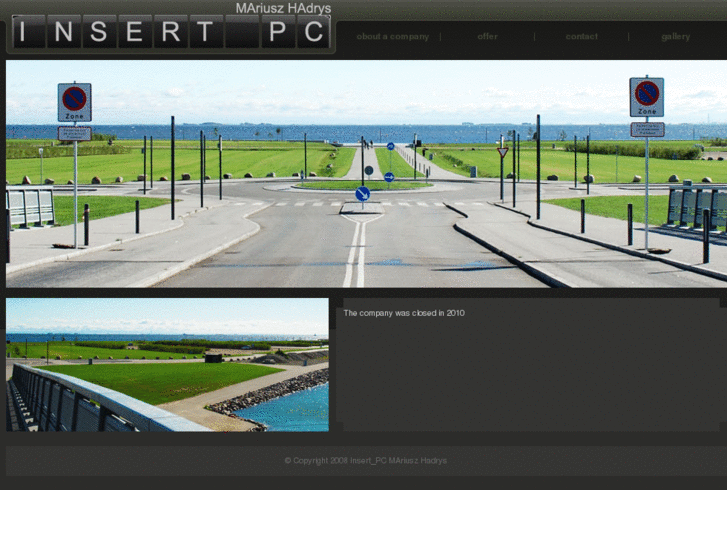Open the 'offer' menu item
Image resolution: width=727 pixels, height=545 pixels.
pos(487,36)
